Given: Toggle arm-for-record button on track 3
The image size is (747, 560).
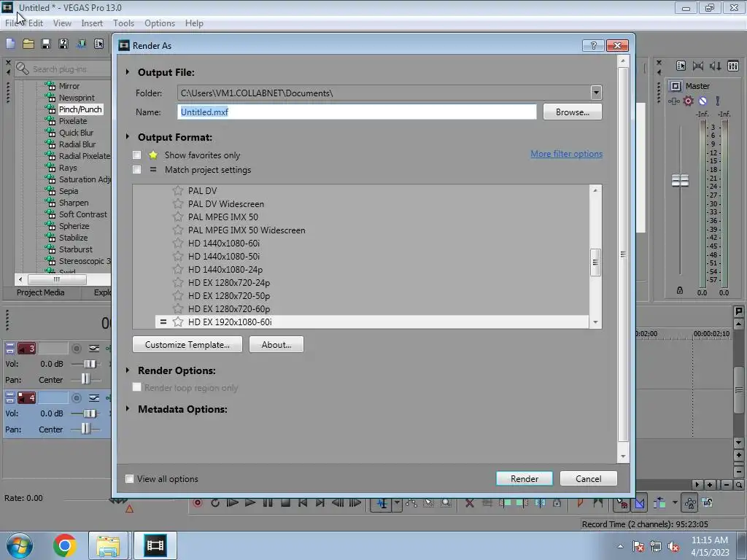Looking at the screenshot, I should (x=76, y=349).
